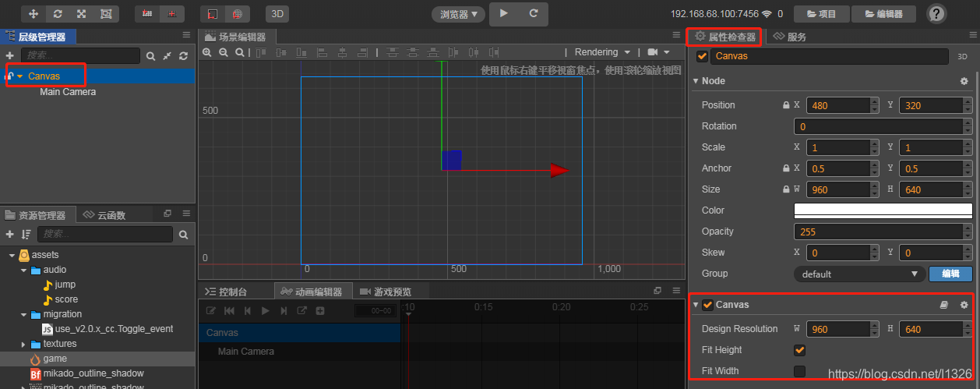Open the scene camera options dropdown
The width and height of the screenshot is (980, 389).
[x=658, y=52]
